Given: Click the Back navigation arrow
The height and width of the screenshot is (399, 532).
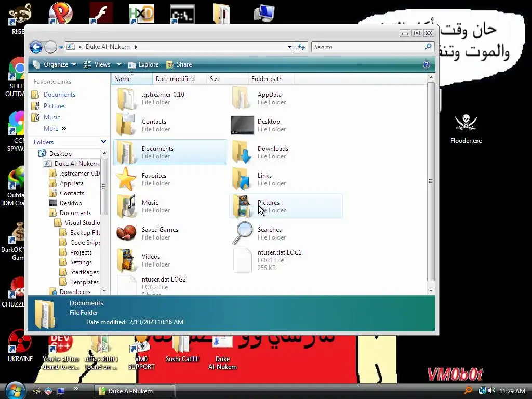Looking at the screenshot, I should [36, 47].
